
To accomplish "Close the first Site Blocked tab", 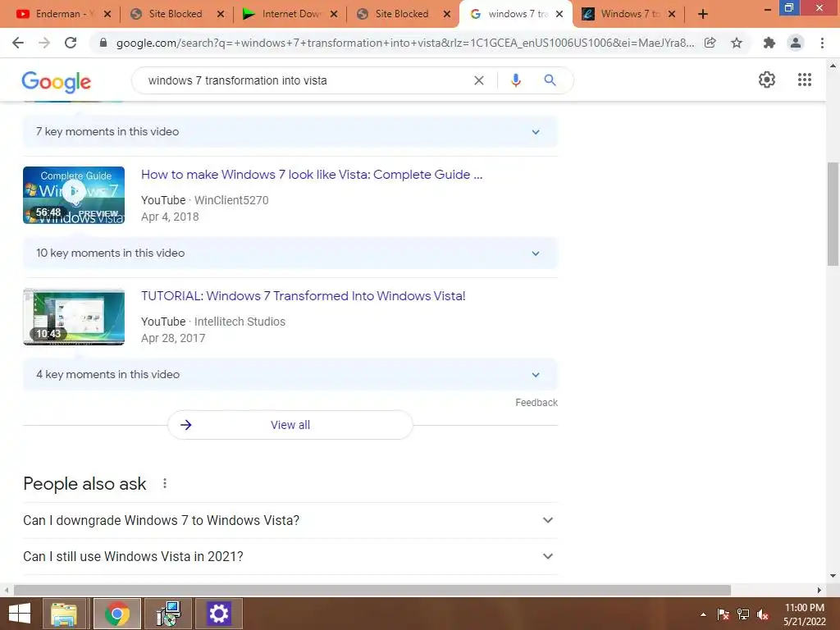I will [221, 15].
